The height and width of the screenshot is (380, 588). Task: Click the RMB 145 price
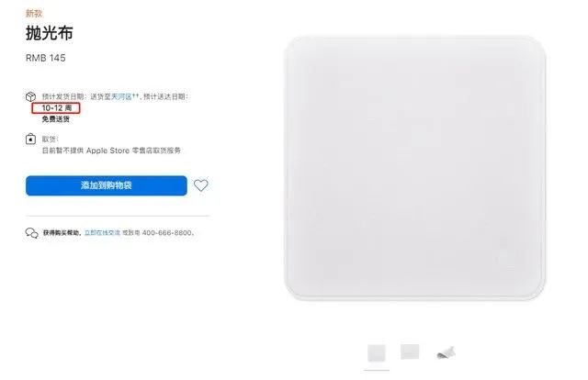[x=45, y=58]
